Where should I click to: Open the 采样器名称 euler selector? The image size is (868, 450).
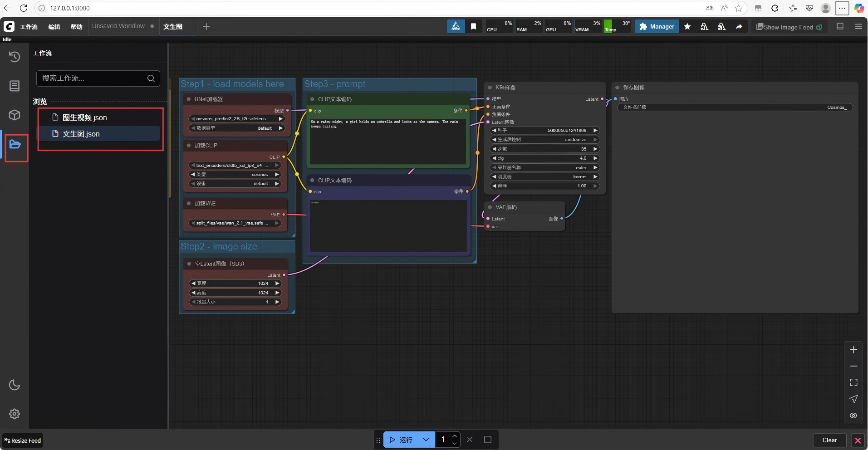pyautogui.click(x=544, y=167)
